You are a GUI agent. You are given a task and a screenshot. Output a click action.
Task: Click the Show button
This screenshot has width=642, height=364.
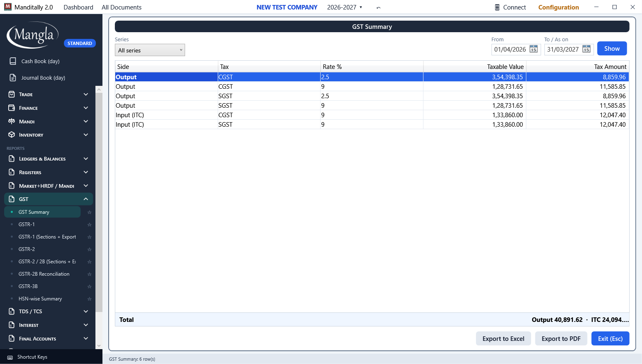612,48
